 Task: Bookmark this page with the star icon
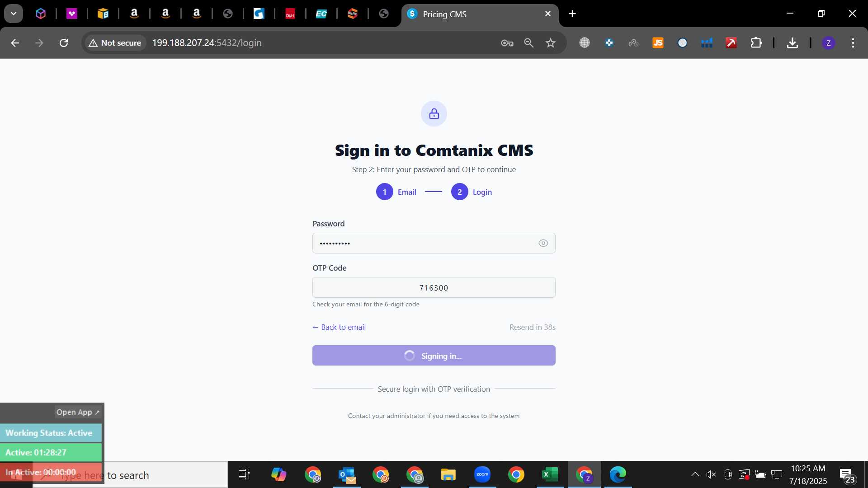tap(550, 43)
